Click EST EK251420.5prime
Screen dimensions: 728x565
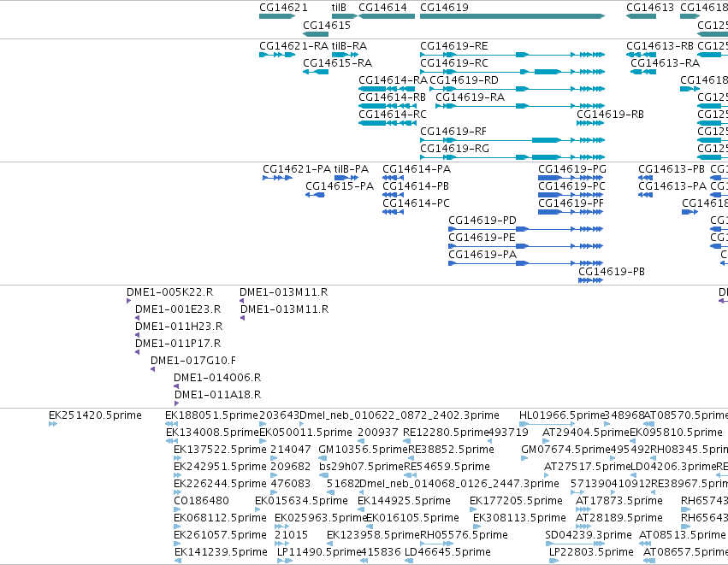[52, 424]
